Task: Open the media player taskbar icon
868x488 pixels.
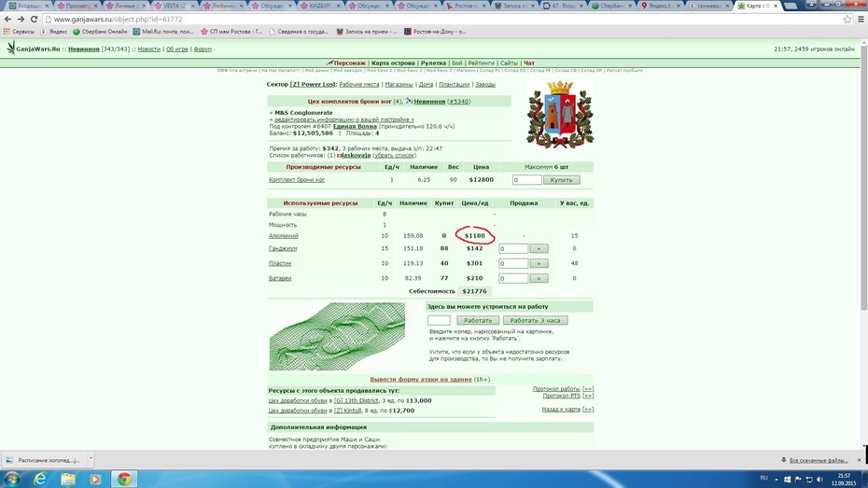Action: tap(95, 479)
